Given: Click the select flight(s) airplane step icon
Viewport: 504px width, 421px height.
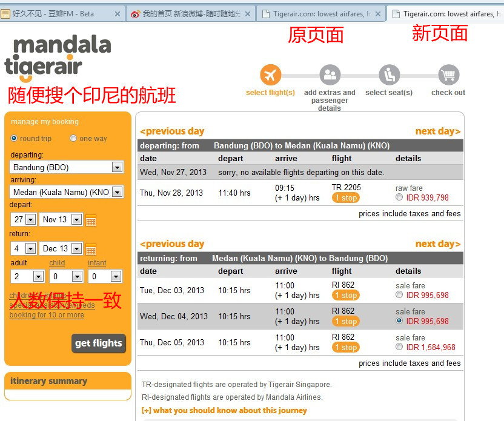Looking at the screenshot, I should pos(270,76).
